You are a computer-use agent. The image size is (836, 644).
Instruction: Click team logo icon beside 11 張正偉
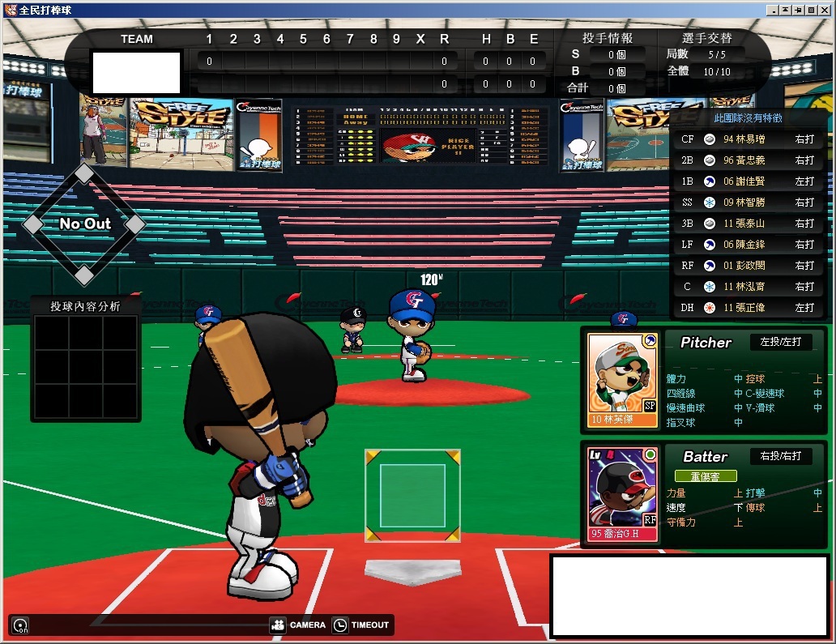pos(710,308)
